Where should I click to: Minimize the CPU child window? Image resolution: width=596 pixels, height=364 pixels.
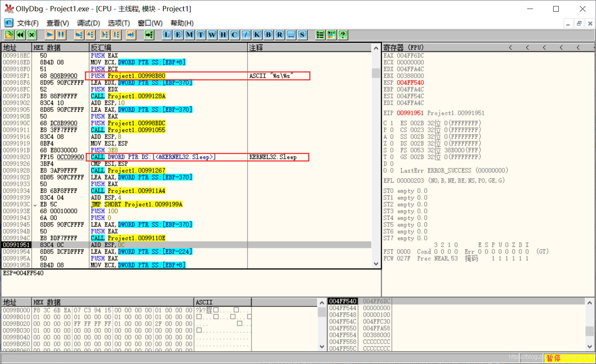pos(568,23)
